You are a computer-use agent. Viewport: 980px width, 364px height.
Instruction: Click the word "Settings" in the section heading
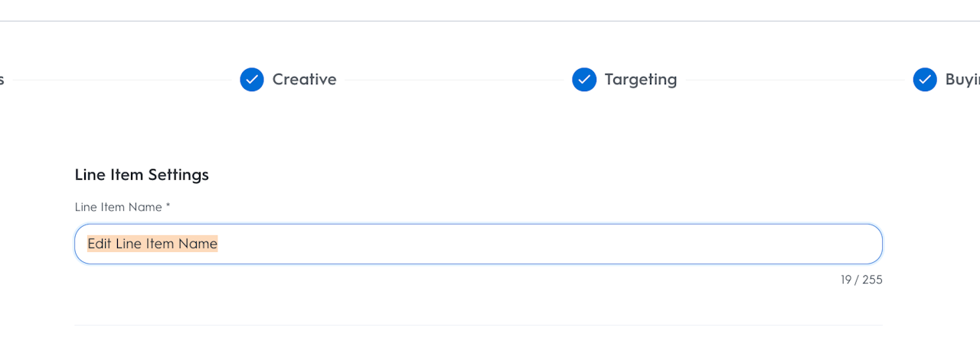tap(178, 175)
